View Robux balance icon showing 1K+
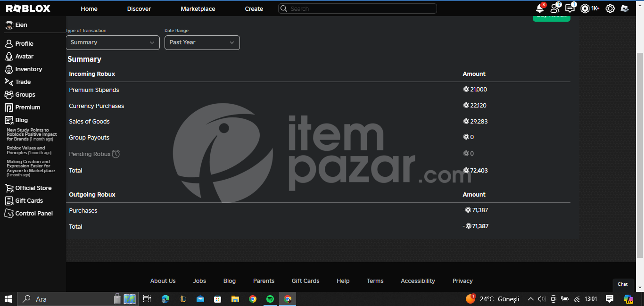Viewport: 644px width, 306px height. point(590,8)
